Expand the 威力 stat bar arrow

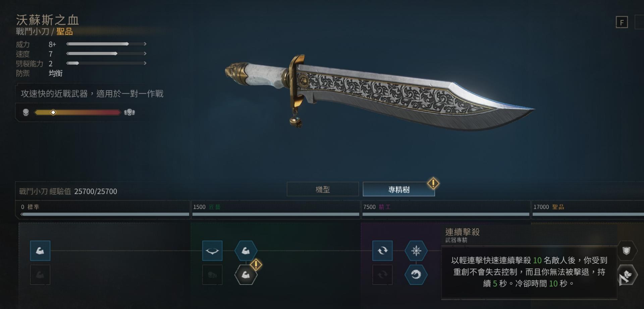pos(145,44)
